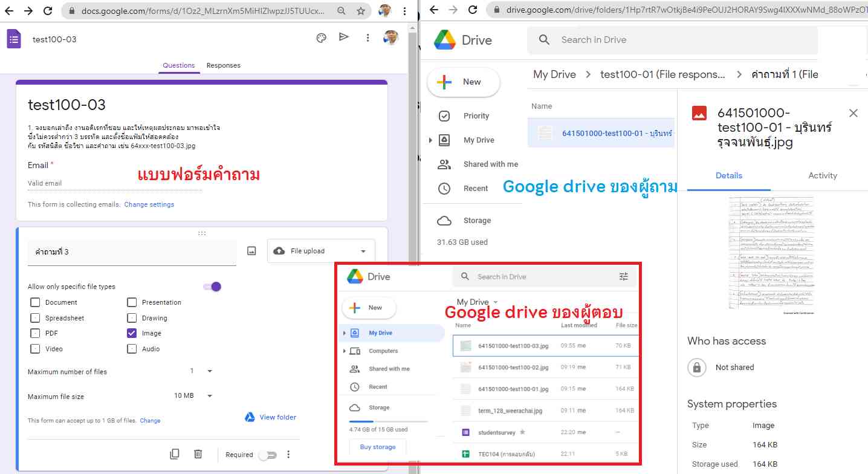Image resolution: width=868 pixels, height=474 pixels.
Task: Uncheck the Image file type checkbox
Action: [x=132, y=333]
